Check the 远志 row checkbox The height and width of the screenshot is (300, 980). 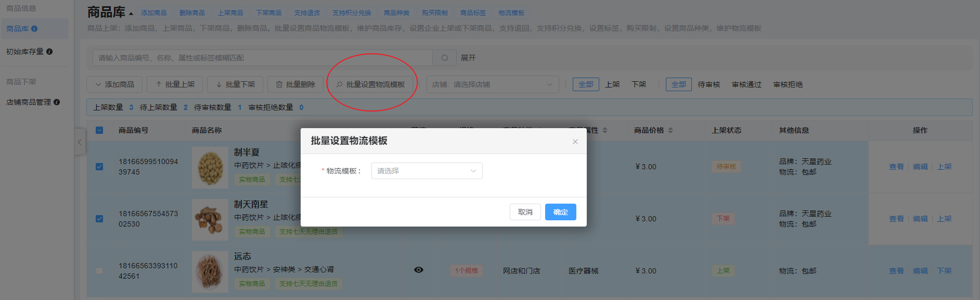click(99, 271)
